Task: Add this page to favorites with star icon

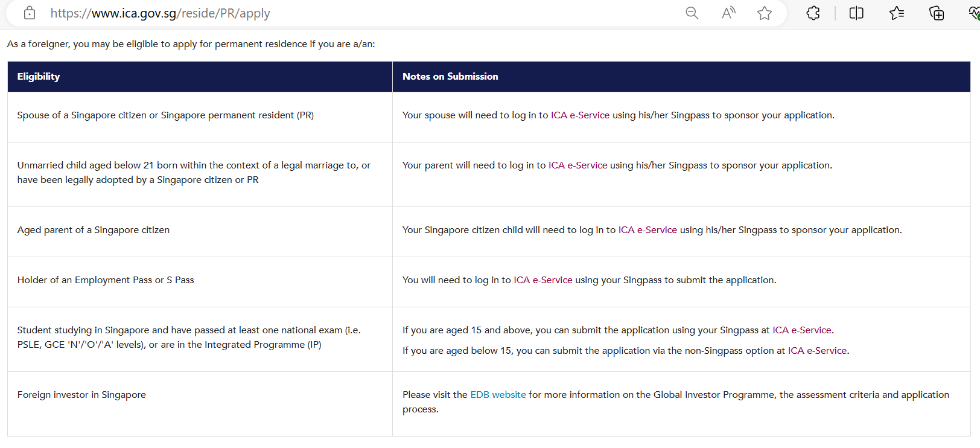Action: click(765, 13)
